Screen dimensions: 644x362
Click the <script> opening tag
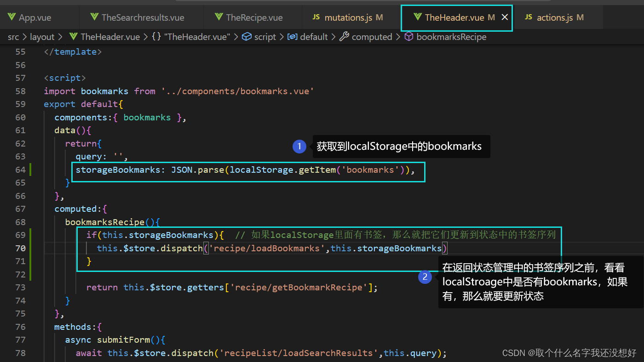pyautogui.click(x=65, y=78)
